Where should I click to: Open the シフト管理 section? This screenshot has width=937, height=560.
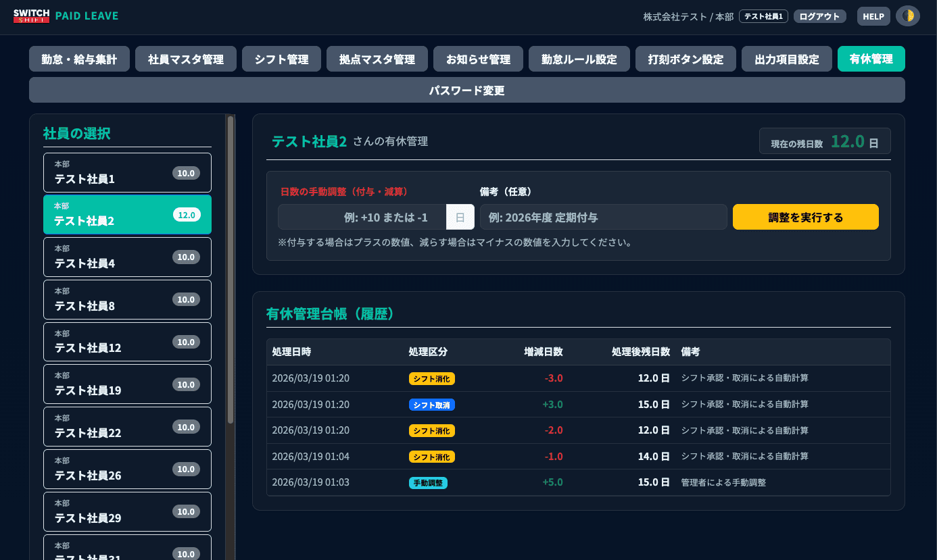(281, 59)
